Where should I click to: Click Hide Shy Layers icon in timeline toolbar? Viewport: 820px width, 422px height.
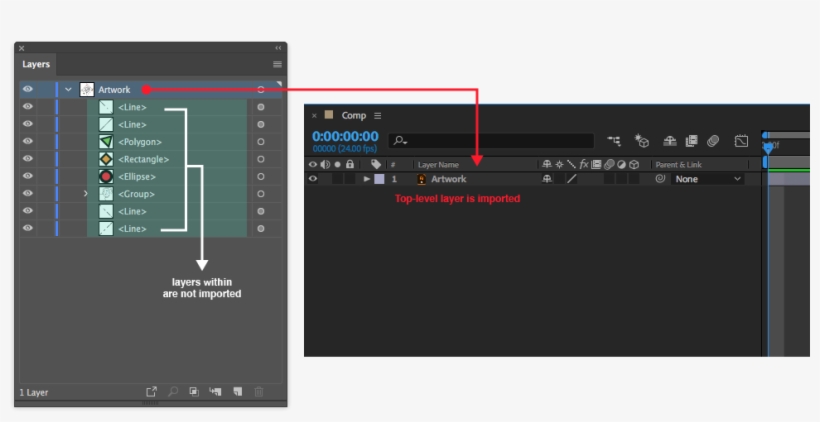pyautogui.click(x=670, y=141)
